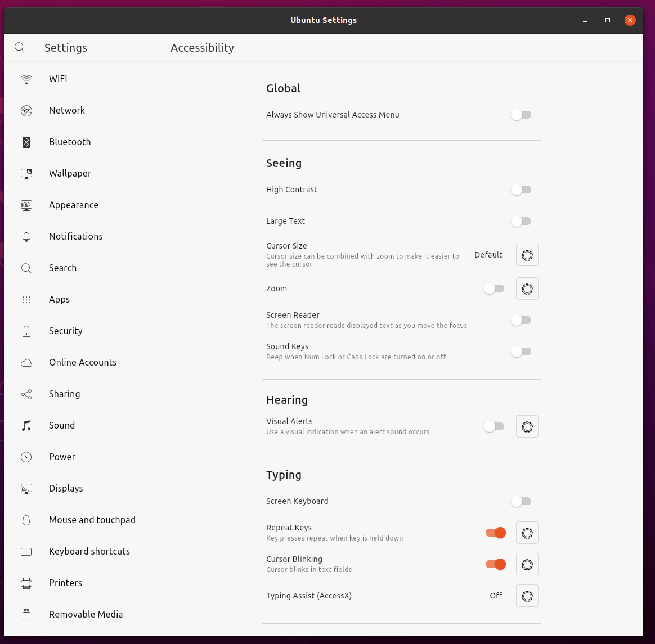Click the Notifications bell icon
655x644 pixels.
(x=26, y=236)
